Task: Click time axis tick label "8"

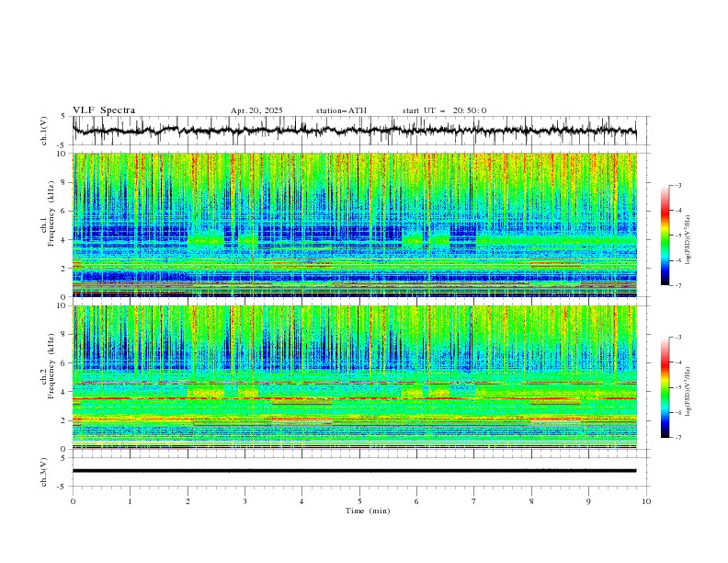Action: coord(531,501)
